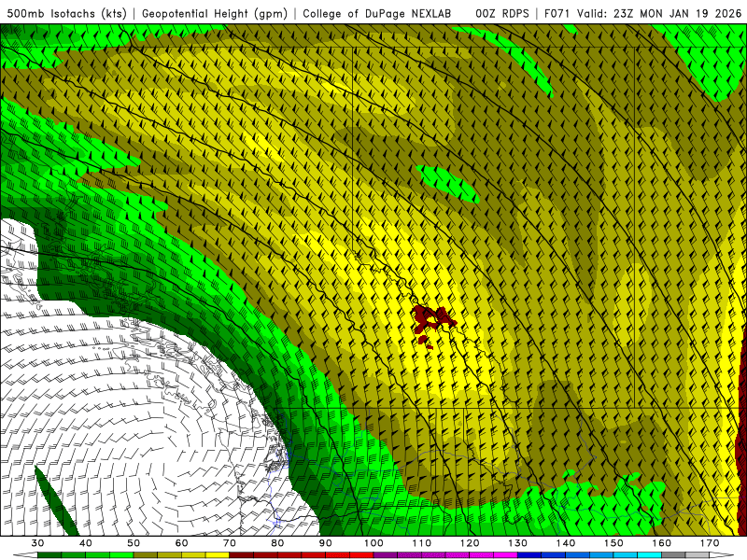Select the gray 160–165 kt legend swatch
This screenshot has height=560, width=747.
point(673,554)
